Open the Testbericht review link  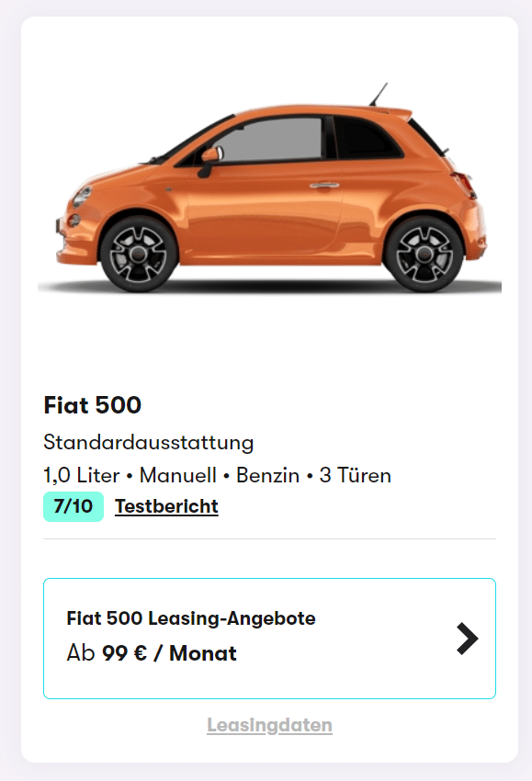pos(166,506)
